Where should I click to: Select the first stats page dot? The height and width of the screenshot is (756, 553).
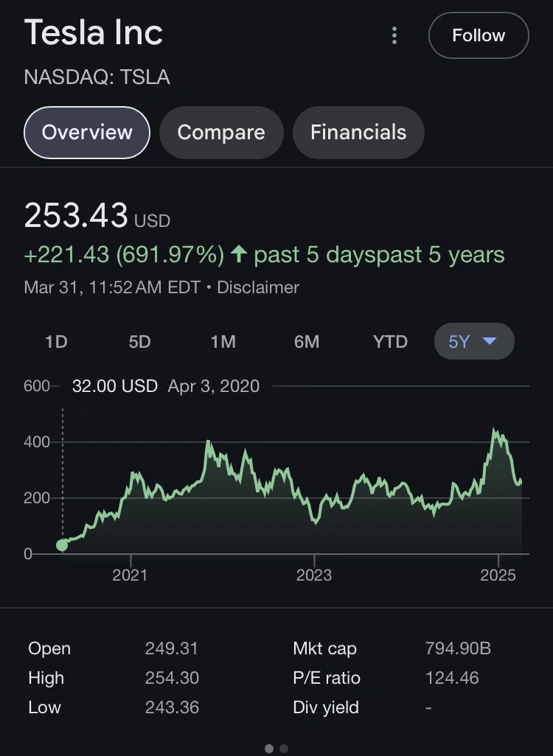click(269, 749)
